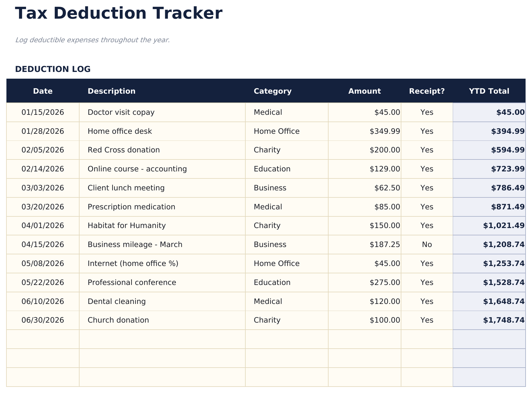Select the Professional conference description cell
Screen dimensions: 532x393
[132, 282]
